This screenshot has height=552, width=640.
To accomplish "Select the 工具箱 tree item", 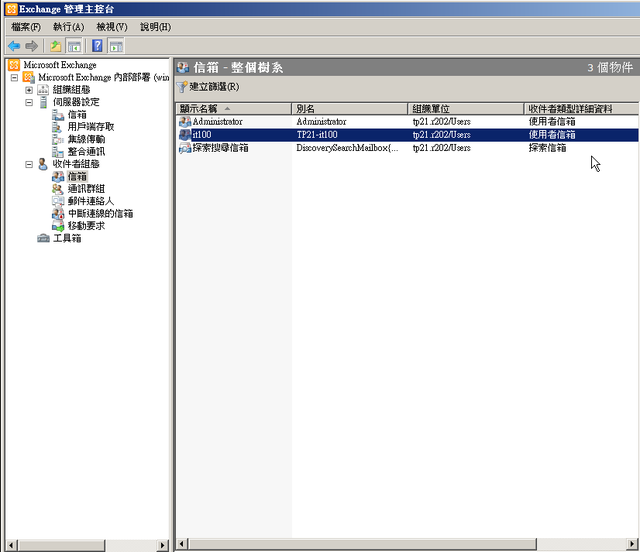I will pos(67,238).
